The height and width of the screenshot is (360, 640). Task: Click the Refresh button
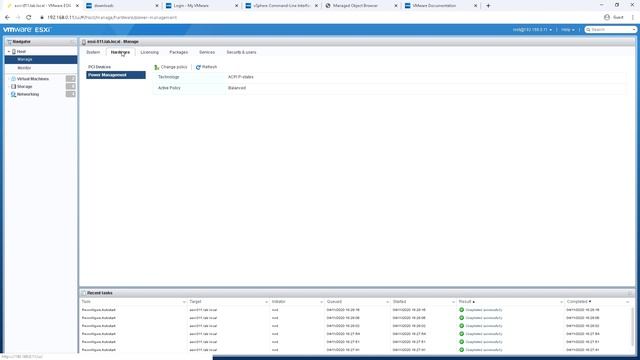(x=207, y=67)
